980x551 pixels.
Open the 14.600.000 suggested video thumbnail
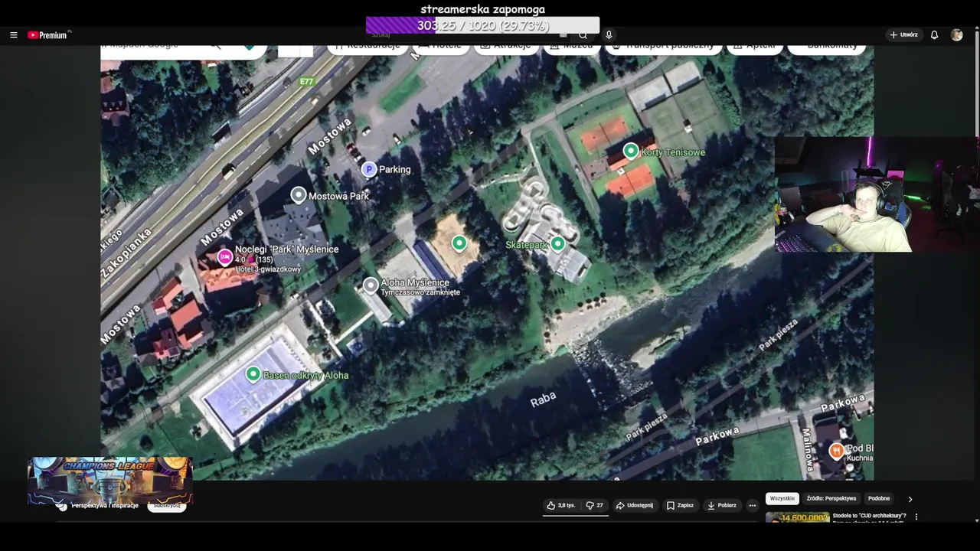pyautogui.click(x=798, y=517)
